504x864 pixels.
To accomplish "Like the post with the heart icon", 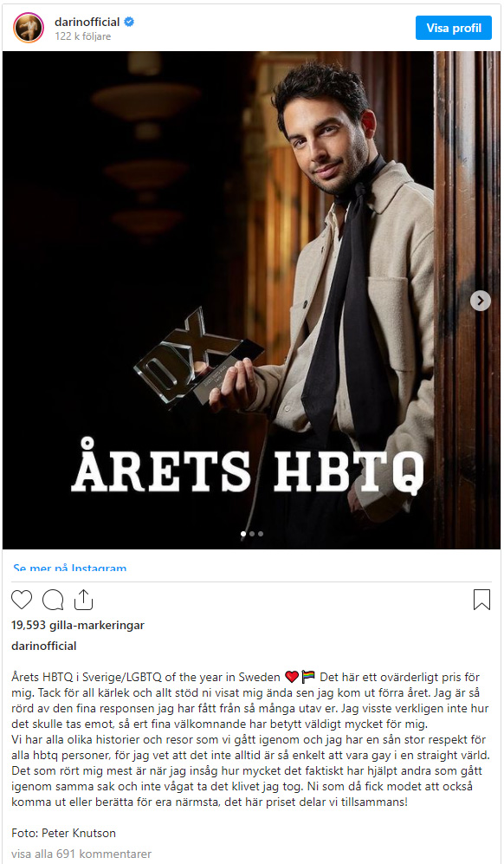I will click(22, 600).
